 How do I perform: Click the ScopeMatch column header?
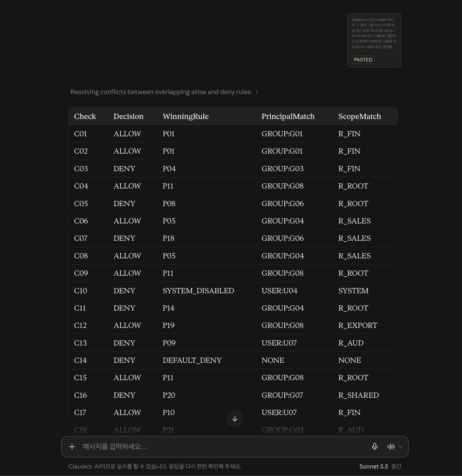359,116
